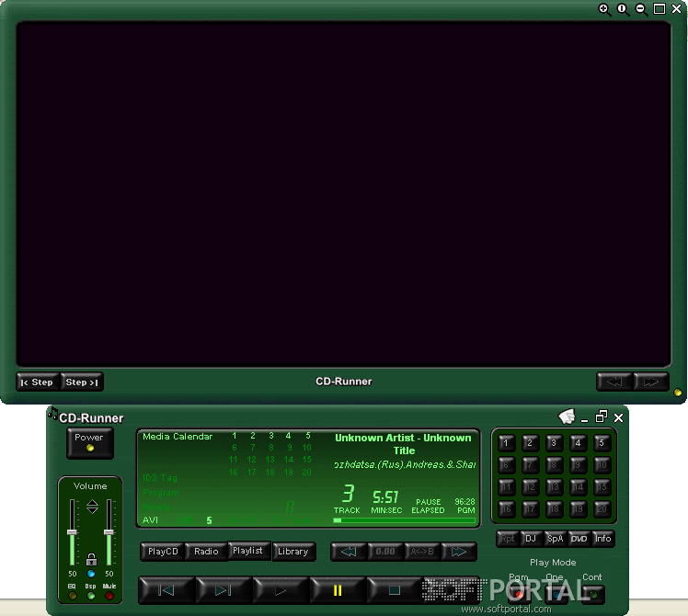Screen dimensions: 688x616
Task: Click the original-size magnifier icon in video window
Action: [623, 9]
